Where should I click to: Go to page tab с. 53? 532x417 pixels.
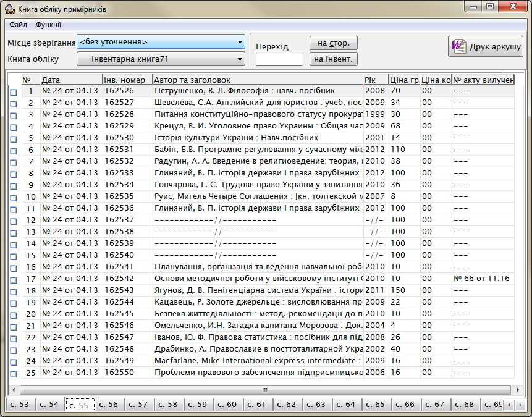20,405
